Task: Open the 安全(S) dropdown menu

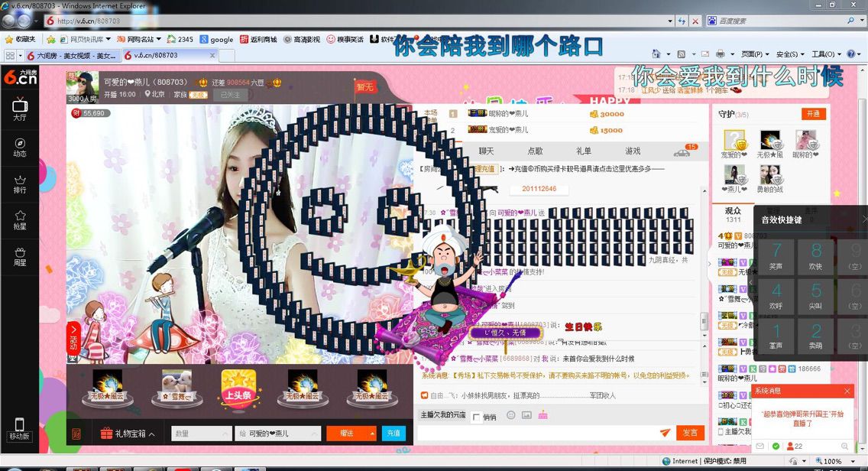Action: coord(790,54)
